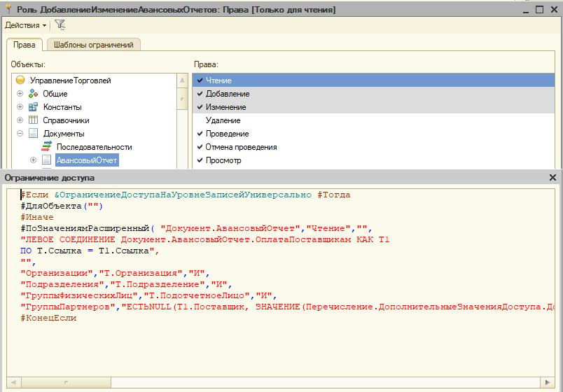This screenshot has height=392, width=563.
Task: Click the code editor scroll left arrow
Action: point(13,382)
